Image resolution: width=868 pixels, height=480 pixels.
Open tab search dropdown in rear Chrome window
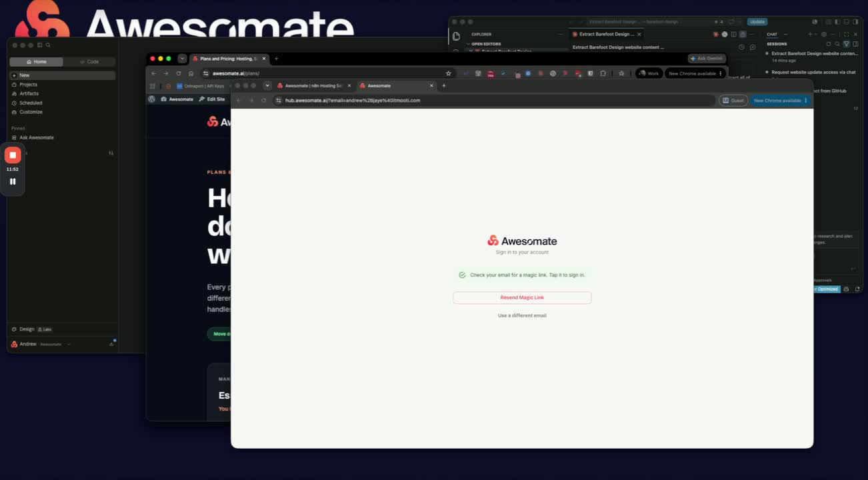(182, 59)
